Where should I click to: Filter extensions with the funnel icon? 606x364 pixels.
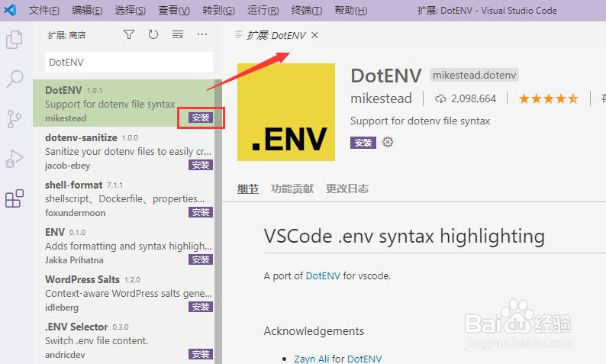point(129,35)
